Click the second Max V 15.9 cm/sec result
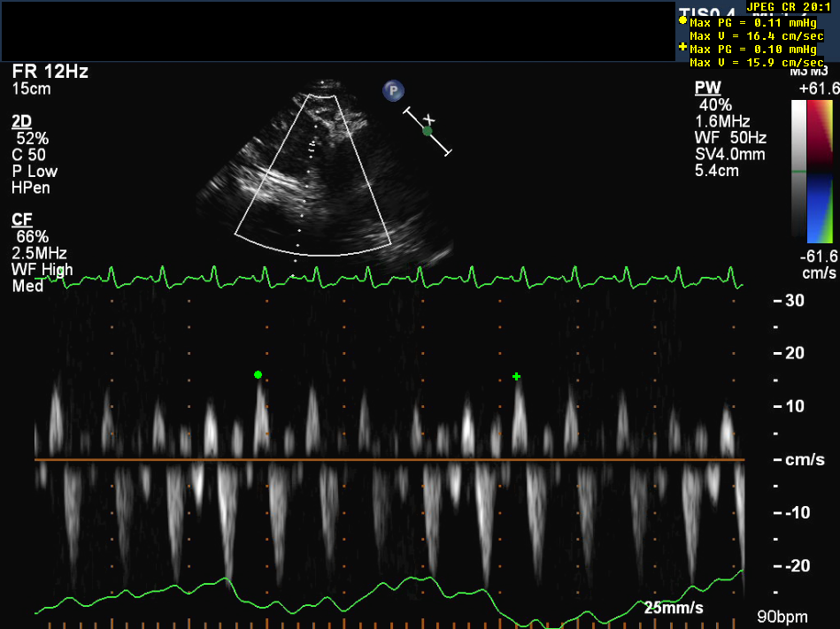Image resolution: width=840 pixels, height=629 pixels. 757,63
